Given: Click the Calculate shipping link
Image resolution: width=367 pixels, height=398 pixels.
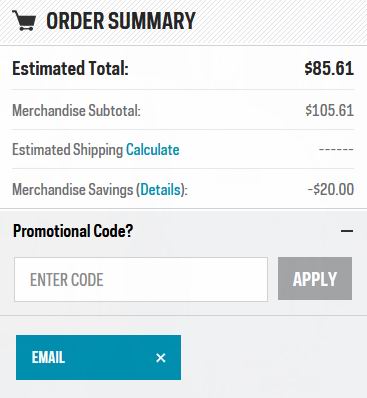Looking at the screenshot, I should [153, 150].
